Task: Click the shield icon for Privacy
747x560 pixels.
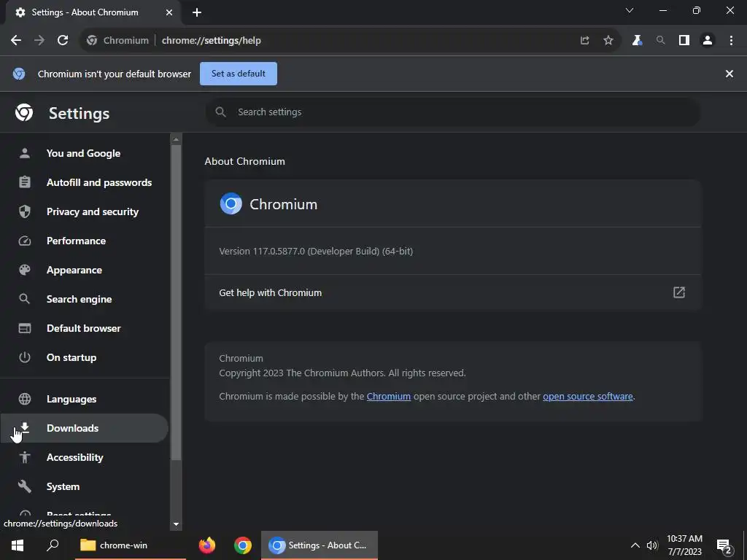Action: click(x=25, y=211)
